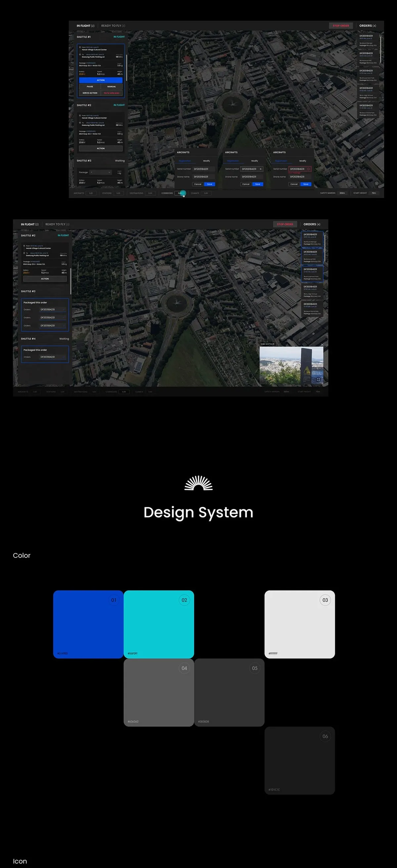Select the order card to Amusement Park, lower mockup
Image resolution: width=397 pixels, height=868 pixels.
pyautogui.click(x=312, y=274)
